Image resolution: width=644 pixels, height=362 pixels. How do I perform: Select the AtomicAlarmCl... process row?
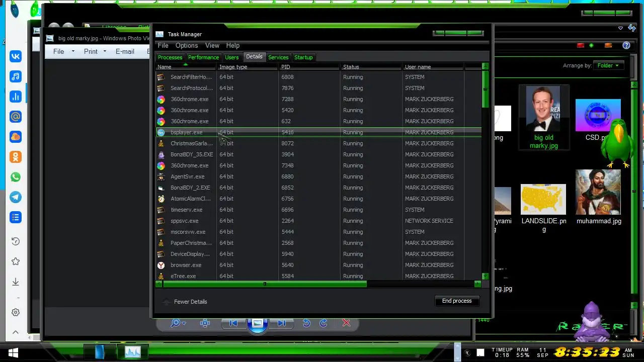318,199
